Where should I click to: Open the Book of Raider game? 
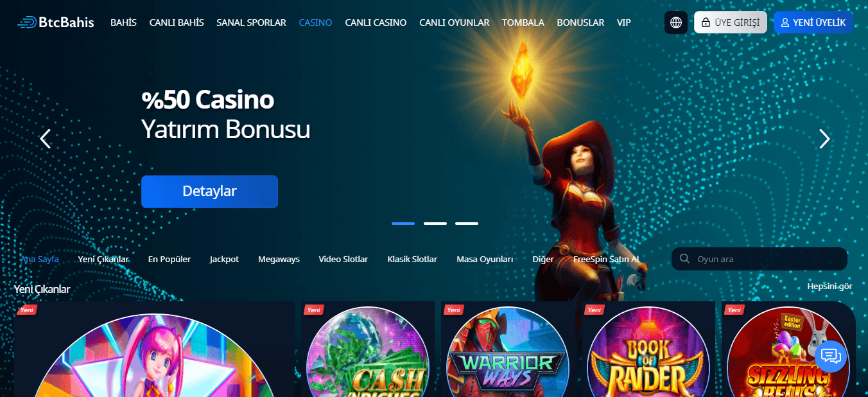pos(648,350)
